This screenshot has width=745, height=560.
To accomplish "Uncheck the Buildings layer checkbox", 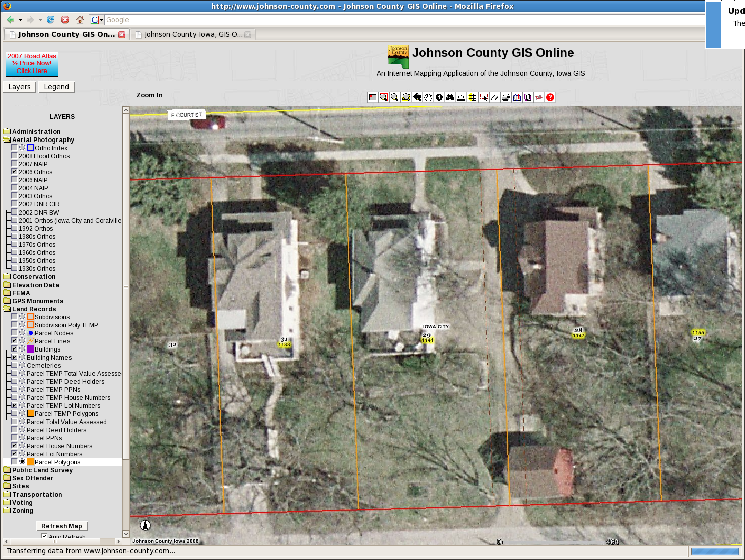I will [14, 349].
